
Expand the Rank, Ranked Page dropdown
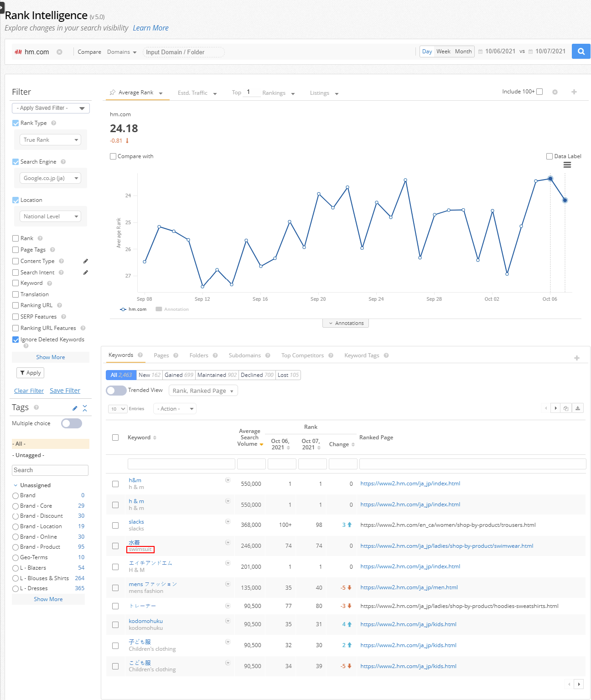point(203,391)
